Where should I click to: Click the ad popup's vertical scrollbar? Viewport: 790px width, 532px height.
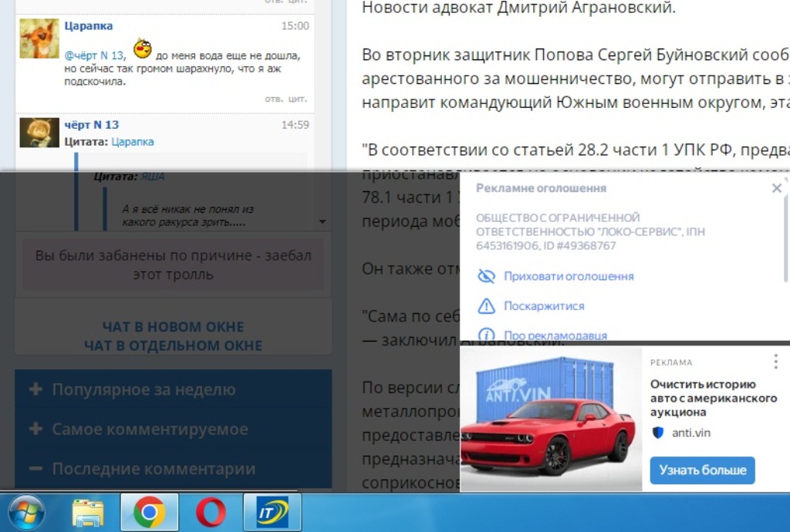coord(786,231)
